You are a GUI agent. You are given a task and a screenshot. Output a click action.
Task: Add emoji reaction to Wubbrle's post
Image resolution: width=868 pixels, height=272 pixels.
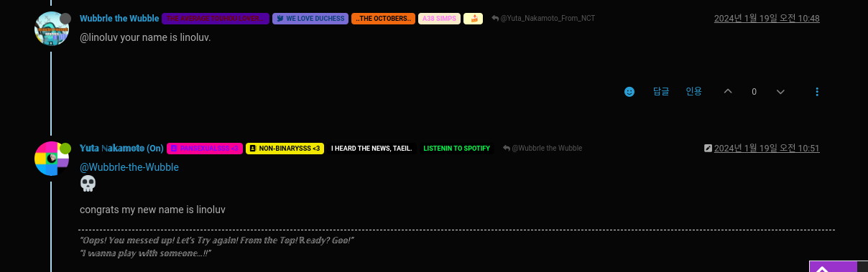629,92
